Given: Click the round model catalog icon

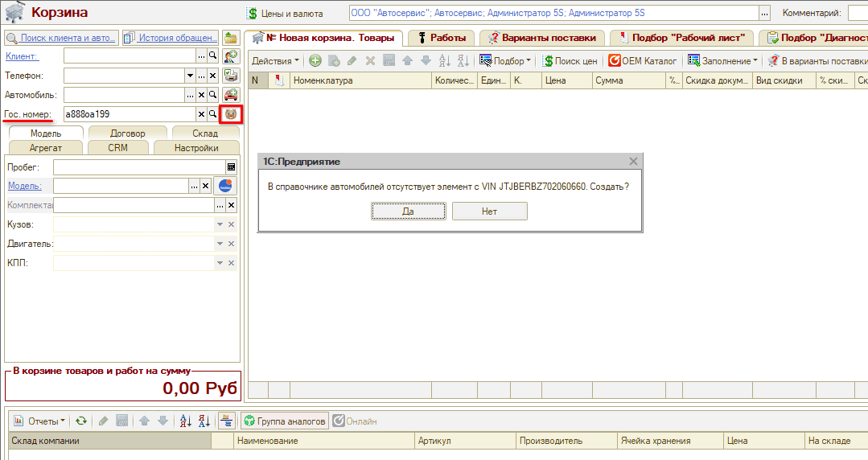Looking at the screenshot, I should point(225,186).
